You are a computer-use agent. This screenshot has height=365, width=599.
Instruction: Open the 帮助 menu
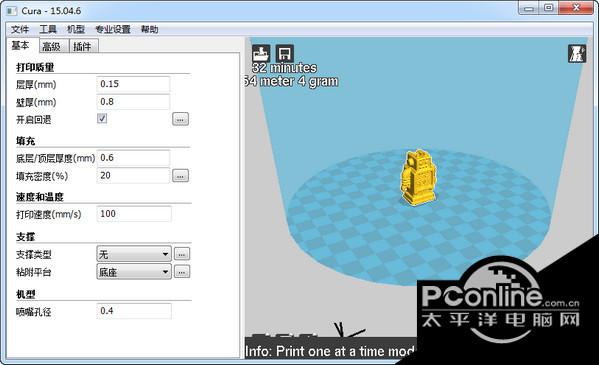pyautogui.click(x=149, y=29)
